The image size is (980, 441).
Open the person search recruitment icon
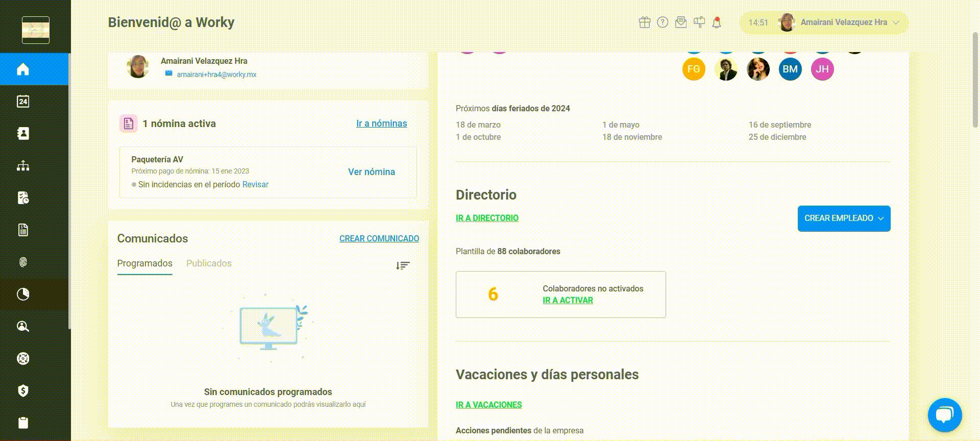[x=23, y=326]
